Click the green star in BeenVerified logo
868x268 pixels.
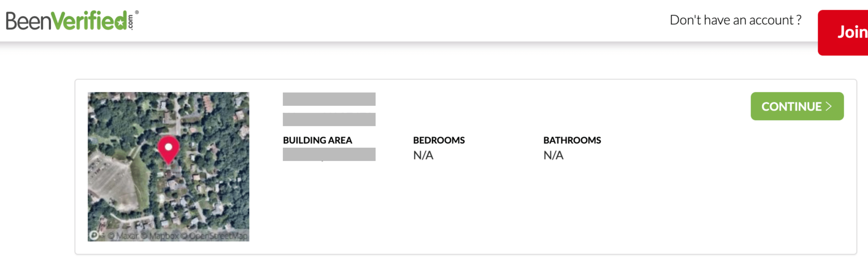120,22
